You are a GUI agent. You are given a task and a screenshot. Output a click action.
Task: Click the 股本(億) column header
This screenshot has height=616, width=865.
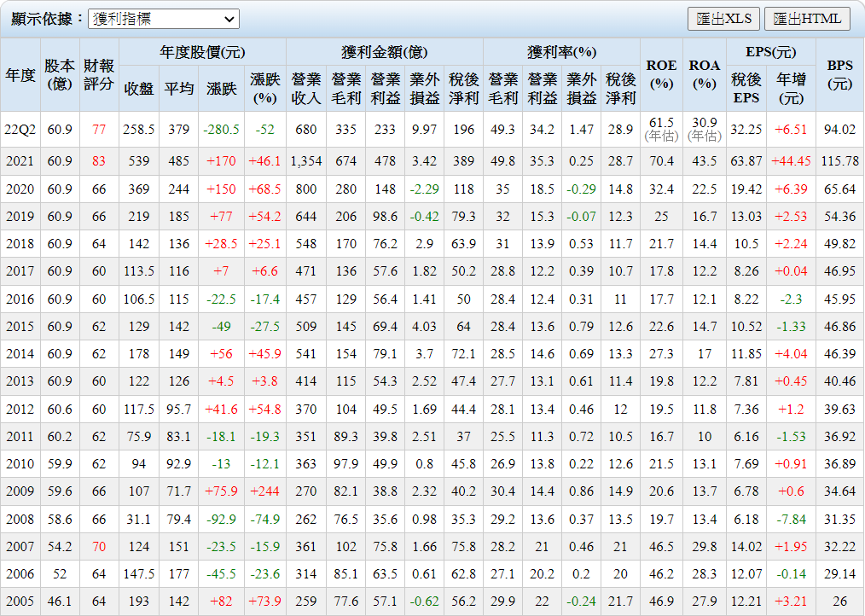(x=60, y=75)
